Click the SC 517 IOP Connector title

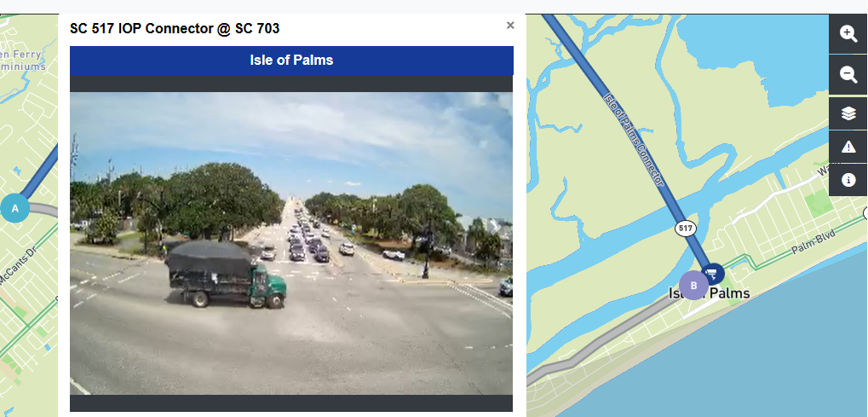pos(175,28)
